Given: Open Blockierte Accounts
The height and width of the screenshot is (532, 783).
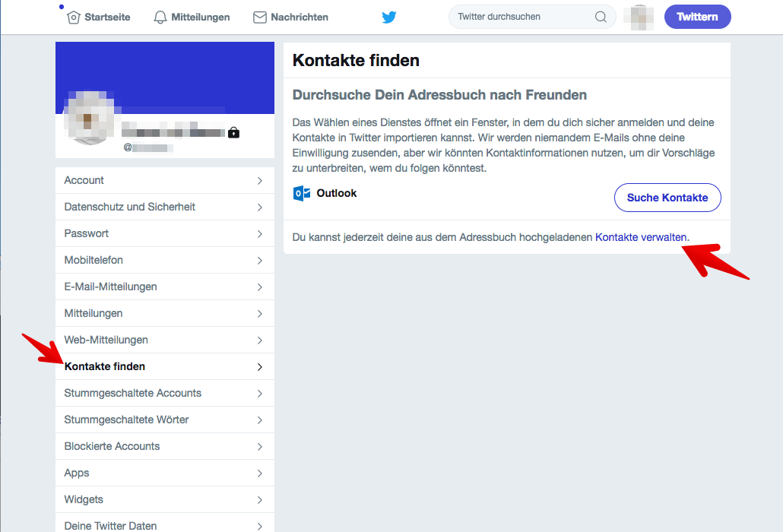Looking at the screenshot, I should point(165,447).
